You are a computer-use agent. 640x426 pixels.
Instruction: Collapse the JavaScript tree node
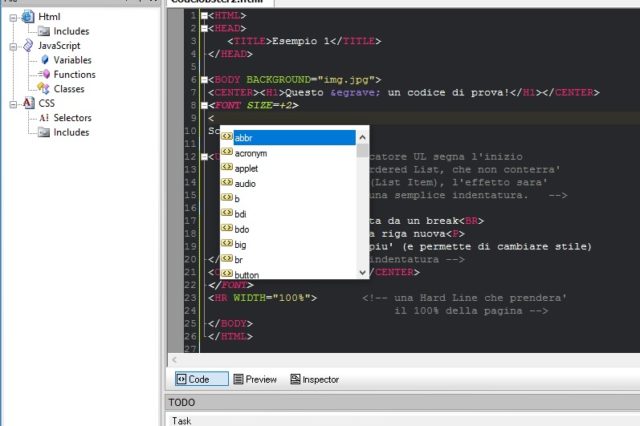pyautogui.click(x=13, y=47)
